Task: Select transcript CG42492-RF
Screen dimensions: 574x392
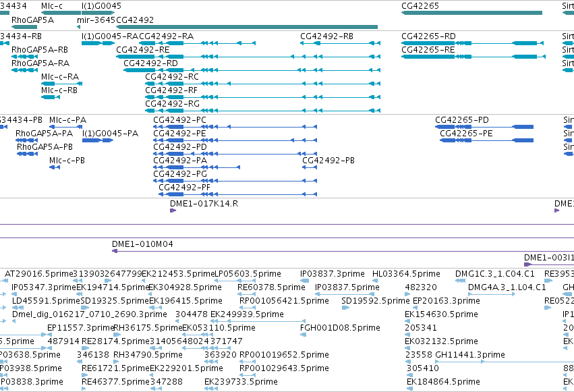Action: tap(263, 97)
